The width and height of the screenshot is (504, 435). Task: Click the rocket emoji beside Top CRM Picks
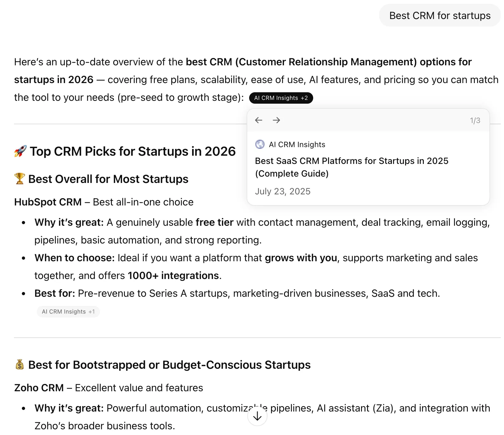click(20, 151)
